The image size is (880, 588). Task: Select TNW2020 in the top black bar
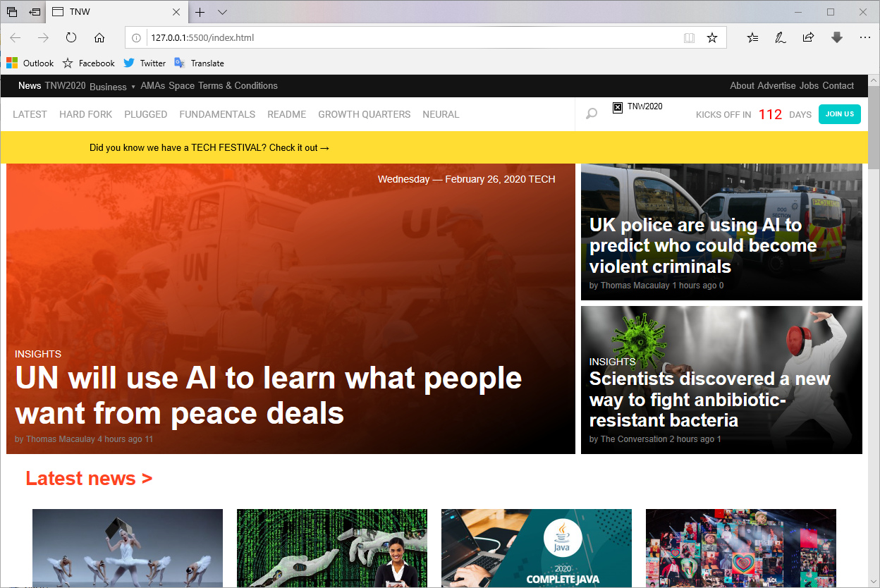click(65, 86)
